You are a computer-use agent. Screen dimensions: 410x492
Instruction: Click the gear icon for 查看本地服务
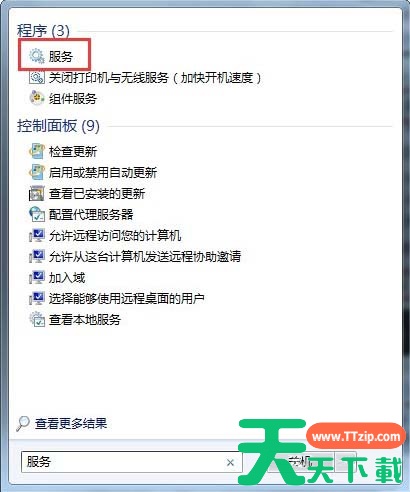(37, 319)
